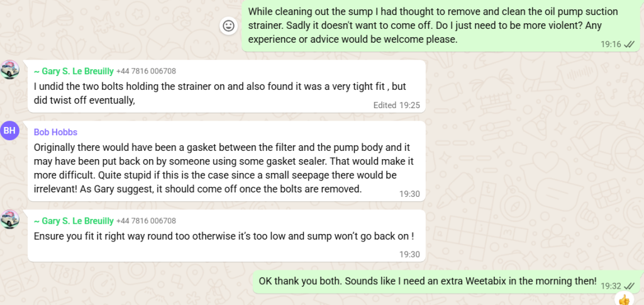Select the 'Ensure you fit it right way round' message
Screen dimensions: 644x305
(223, 236)
